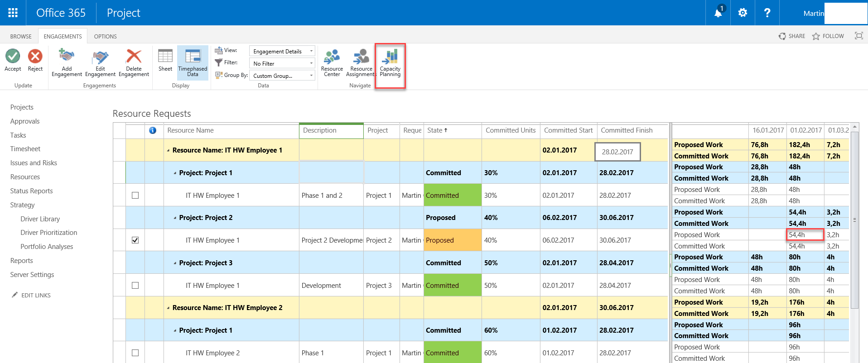Check the Development Project 3 row checkbox
Image resolution: width=868 pixels, height=363 pixels.
pyautogui.click(x=135, y=286)
